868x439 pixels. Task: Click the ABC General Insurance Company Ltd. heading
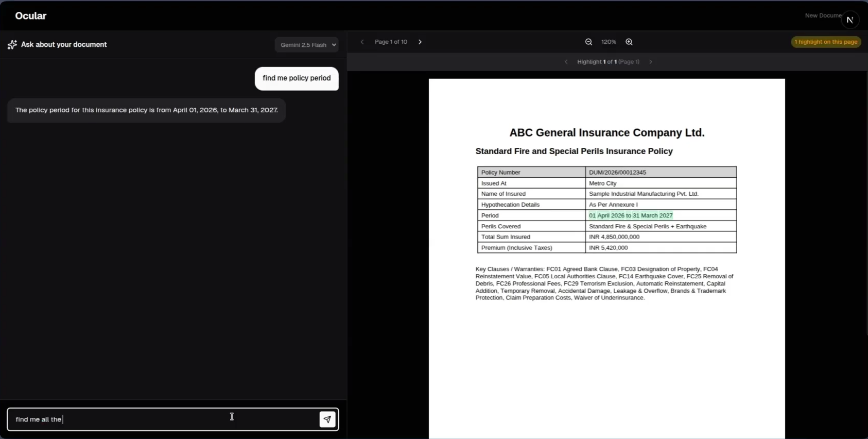pos(607,133)
